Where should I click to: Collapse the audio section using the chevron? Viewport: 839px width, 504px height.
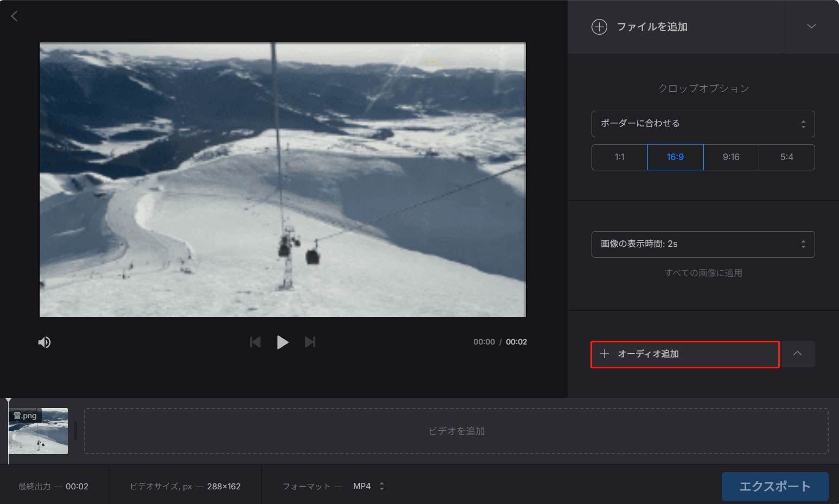(x=798, y=354)
